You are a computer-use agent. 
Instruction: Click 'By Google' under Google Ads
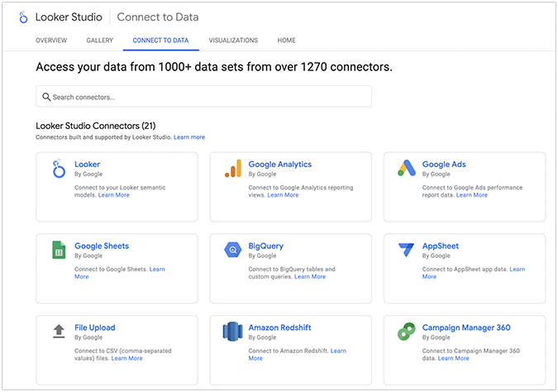[436, 174]
